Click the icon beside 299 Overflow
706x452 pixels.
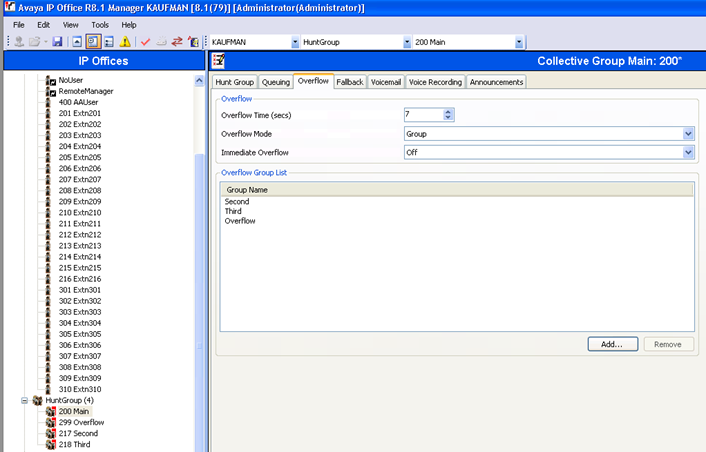click(50, 422)
